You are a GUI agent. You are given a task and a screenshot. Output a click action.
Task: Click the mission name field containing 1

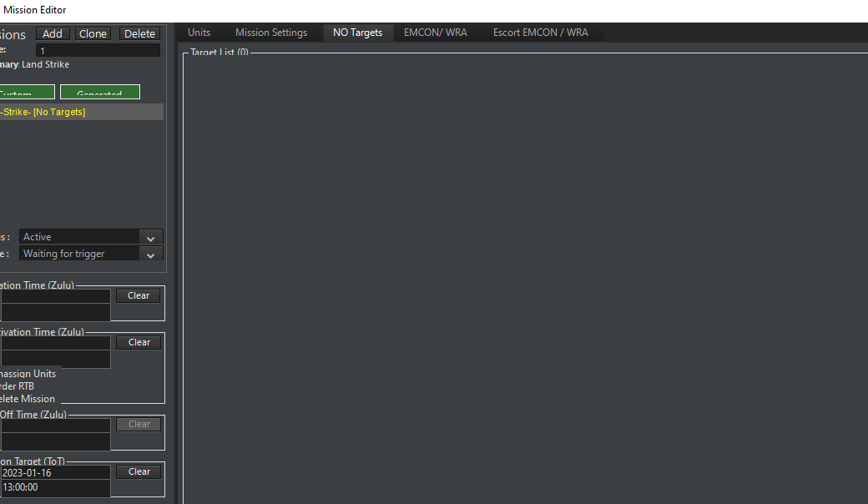[98, 50]
